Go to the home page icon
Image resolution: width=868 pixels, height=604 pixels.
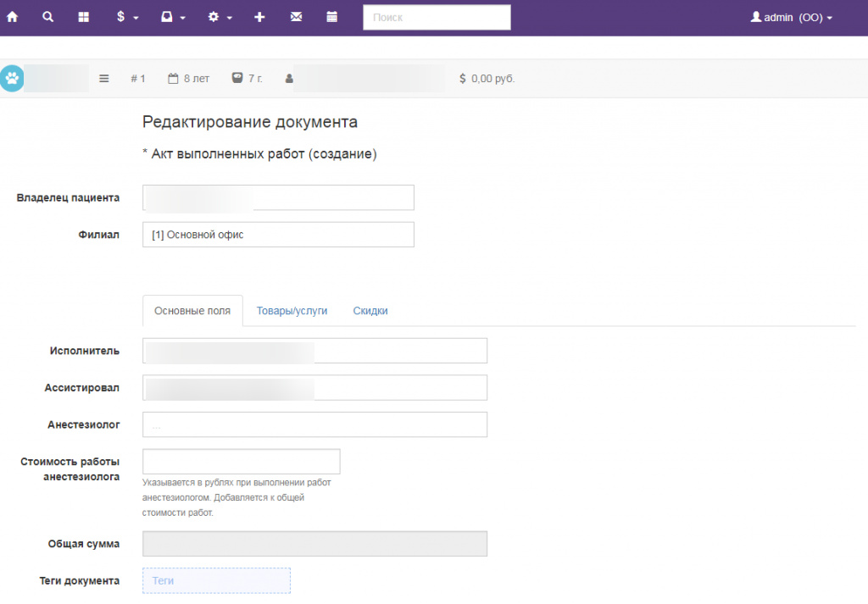point(12,17)
